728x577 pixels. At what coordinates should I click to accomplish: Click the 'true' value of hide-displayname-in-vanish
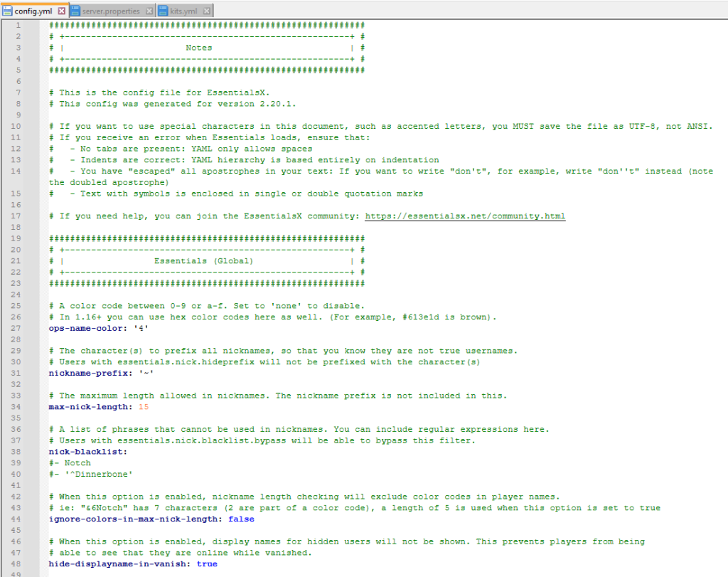(206, 563)
